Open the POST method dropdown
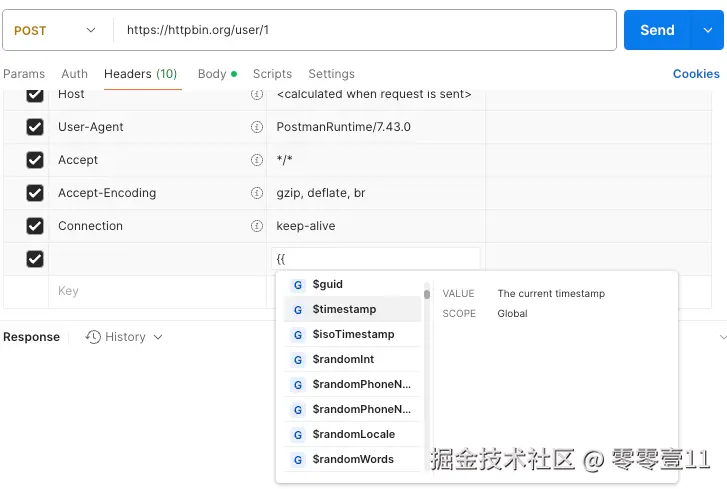The image size is (727, 489). (55, 30)
